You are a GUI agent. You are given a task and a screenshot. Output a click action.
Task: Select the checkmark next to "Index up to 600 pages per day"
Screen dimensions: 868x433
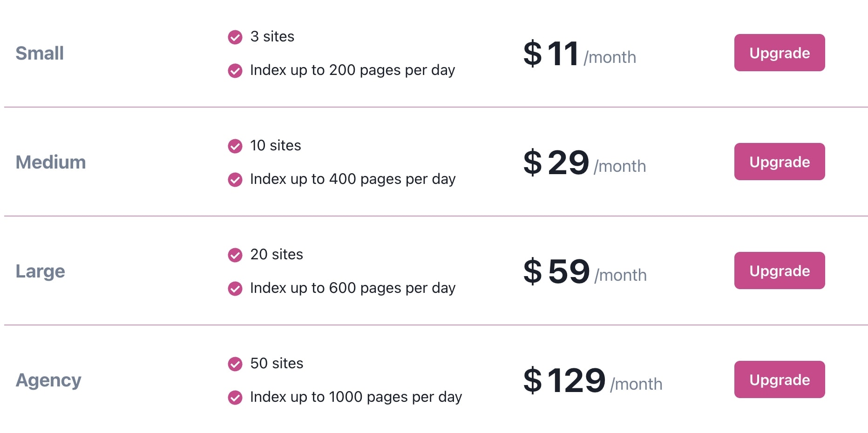coord(235,288)
